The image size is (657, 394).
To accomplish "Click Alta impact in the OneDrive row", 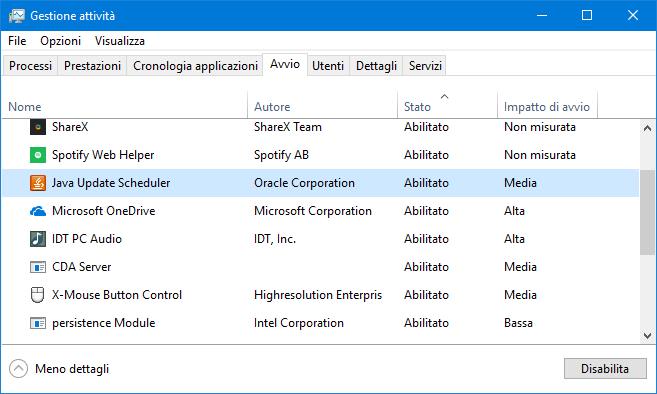I will coord(514,211).
